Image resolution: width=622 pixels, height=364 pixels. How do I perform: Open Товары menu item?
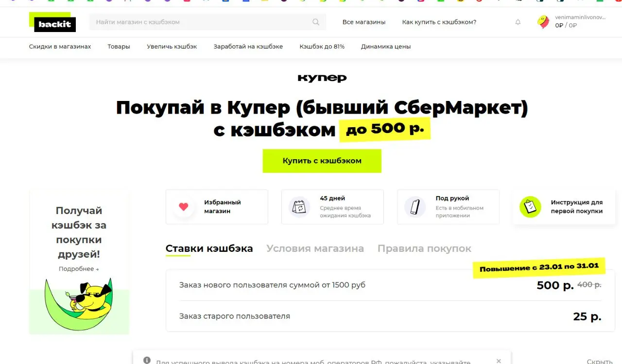coord(119,47)
